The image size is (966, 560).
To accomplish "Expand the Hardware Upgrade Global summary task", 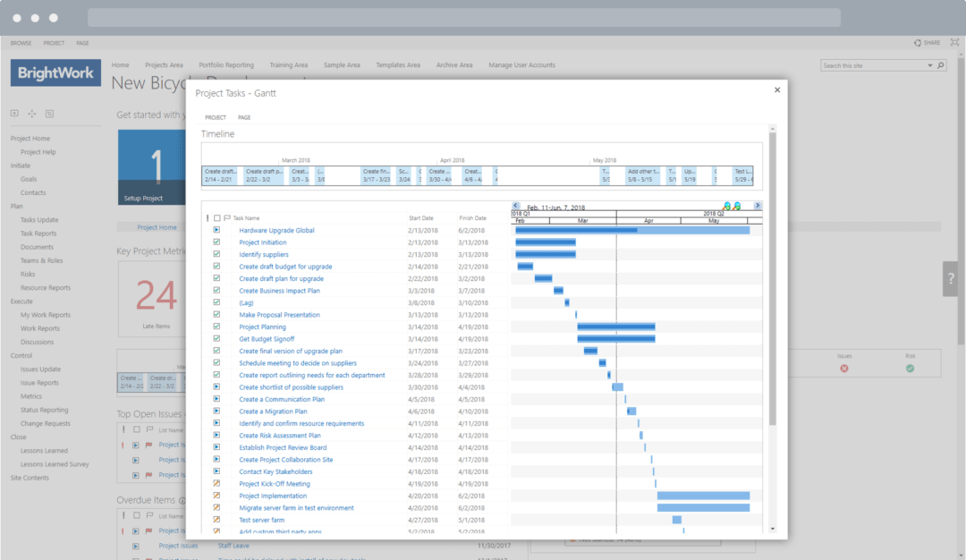I will pos(216,229).
